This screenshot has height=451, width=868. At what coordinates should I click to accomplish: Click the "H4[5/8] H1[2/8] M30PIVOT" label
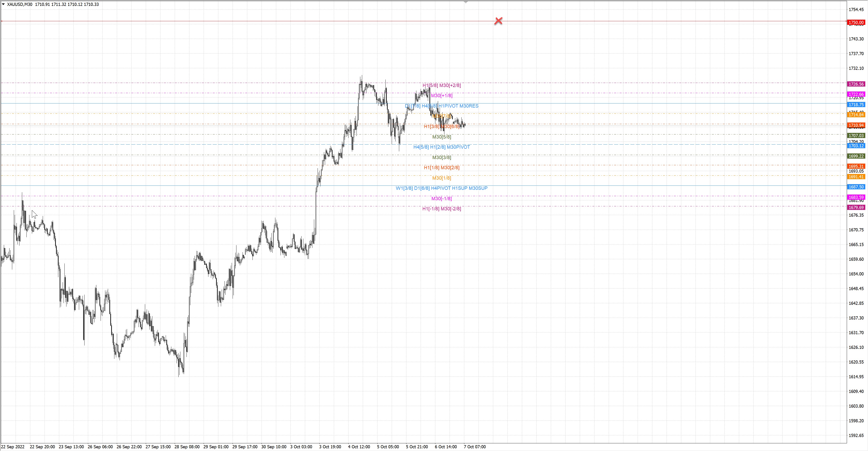coord(441,147)
